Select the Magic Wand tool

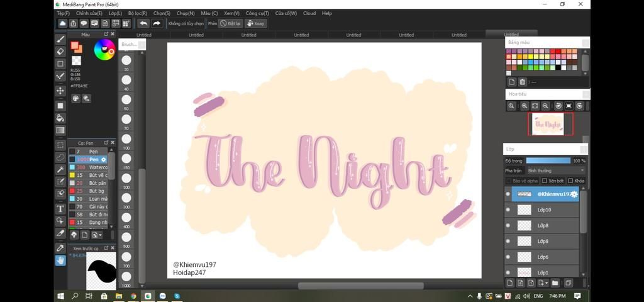[x=60, y=169]
